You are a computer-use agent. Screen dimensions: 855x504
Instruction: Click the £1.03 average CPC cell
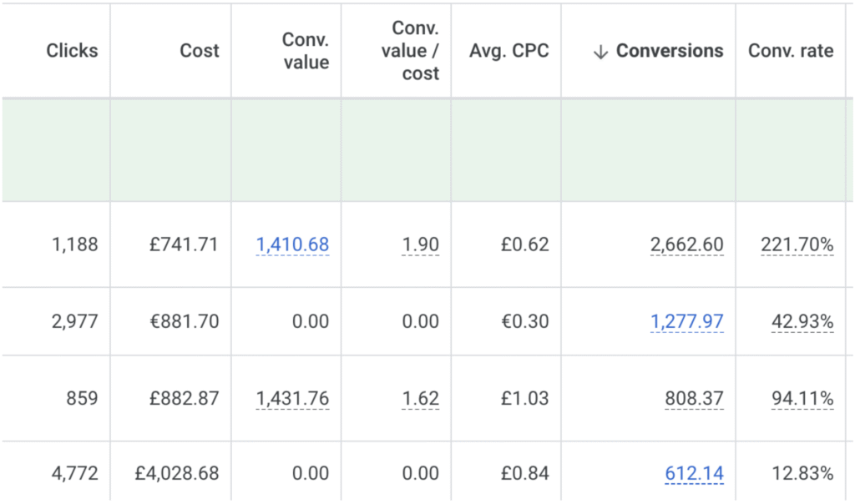pos(525,398)
